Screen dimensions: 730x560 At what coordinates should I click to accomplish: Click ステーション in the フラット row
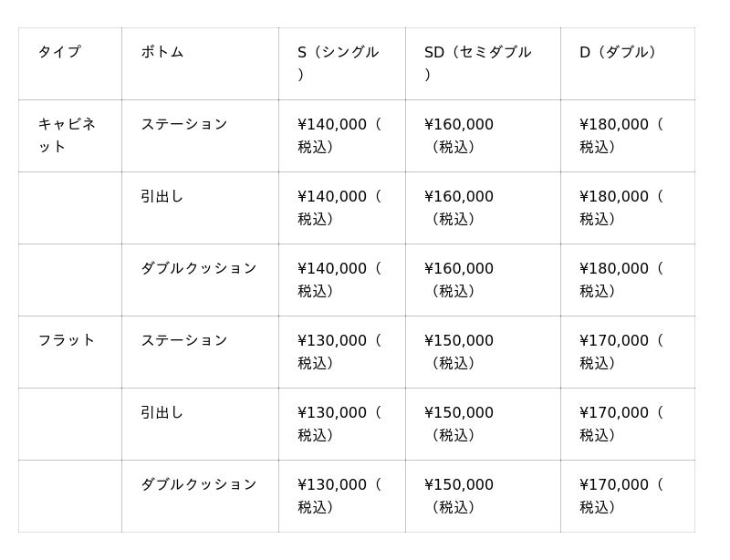184,340
